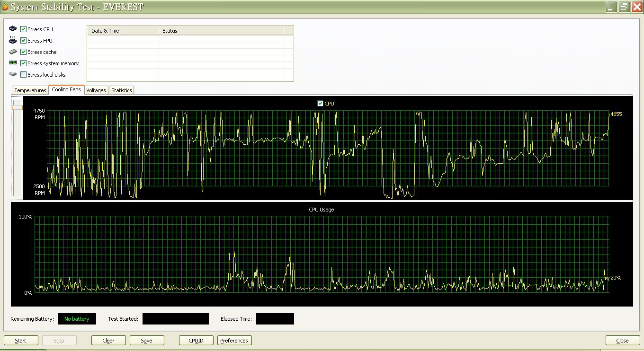This screenshot has width=644, height=351.
Task: Click the Save button
Action: click(147, 341)
